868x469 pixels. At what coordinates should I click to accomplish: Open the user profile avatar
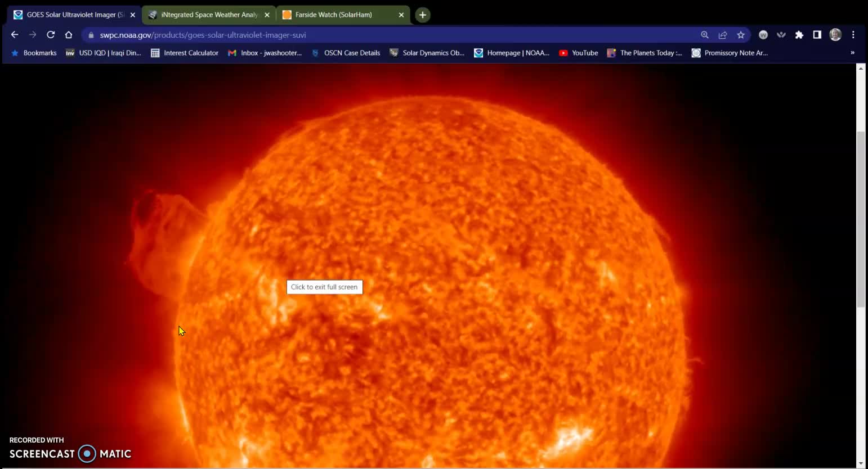[x=835, y=35]
